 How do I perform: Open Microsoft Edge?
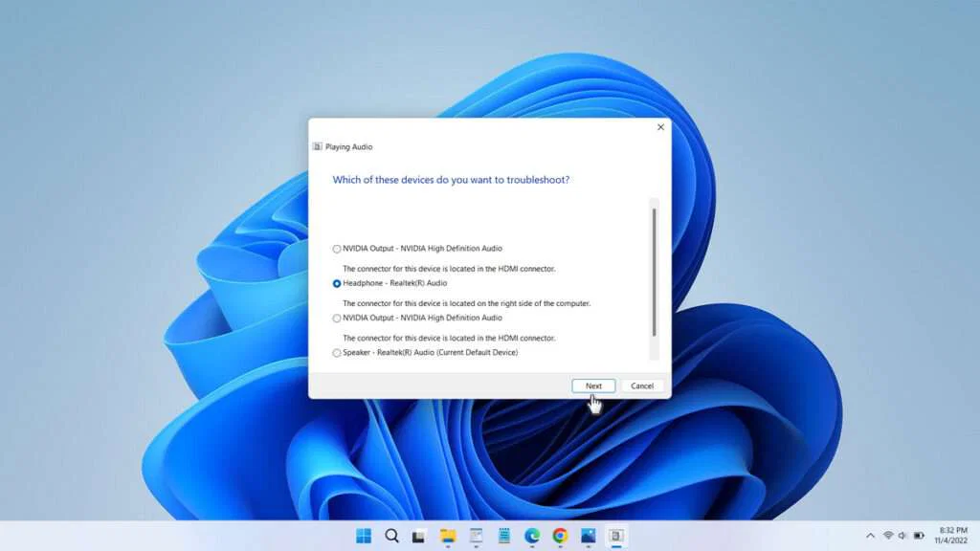532,537
